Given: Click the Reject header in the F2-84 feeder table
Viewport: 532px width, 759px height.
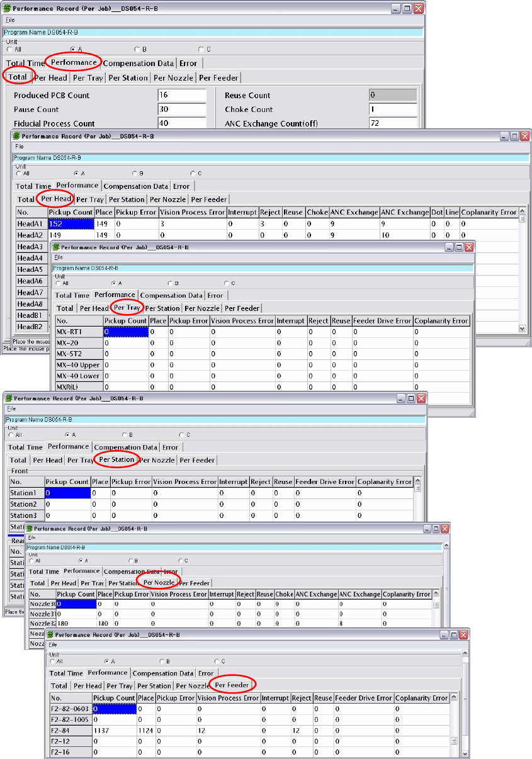Looking at the screenshot, I should [302, 698].
